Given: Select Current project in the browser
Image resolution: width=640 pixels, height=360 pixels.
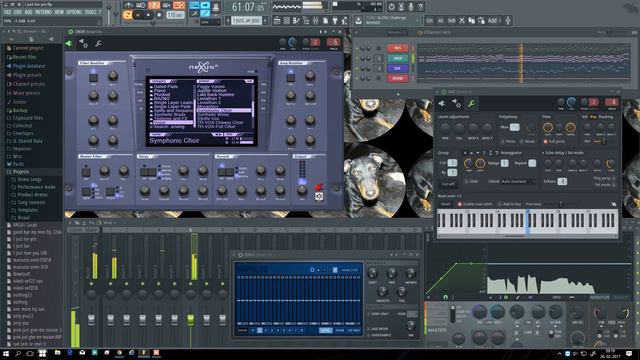Looking at the screenshot, I should pos(28,48).
